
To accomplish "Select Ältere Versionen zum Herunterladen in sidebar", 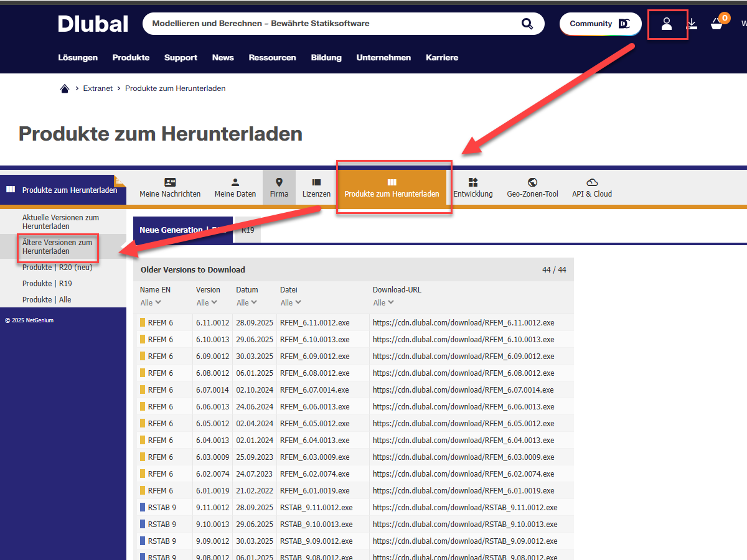I will coord(57,246).
